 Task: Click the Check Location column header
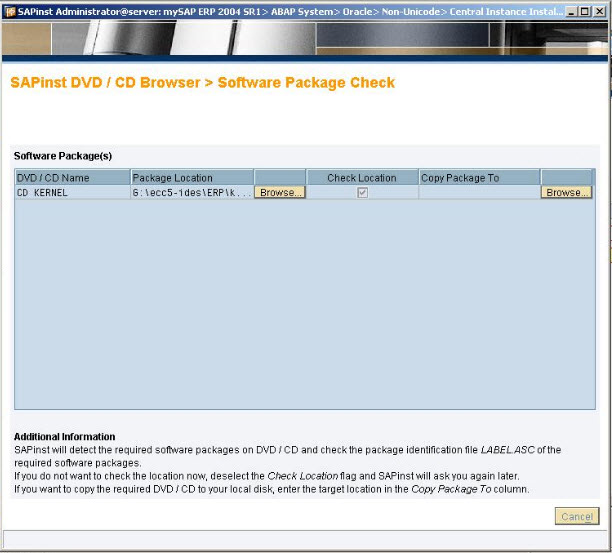[x=362, y=178]
